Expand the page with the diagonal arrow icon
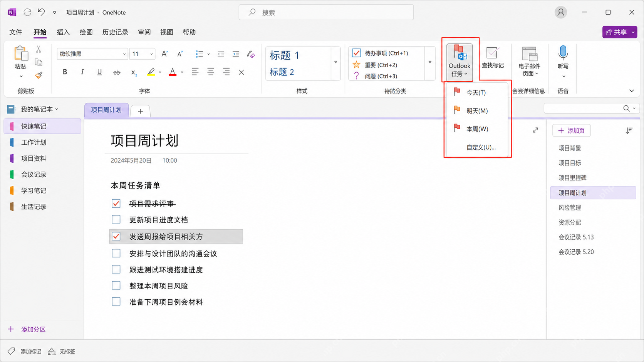This screenshot has width=644, height=362. tap(535, 130)
